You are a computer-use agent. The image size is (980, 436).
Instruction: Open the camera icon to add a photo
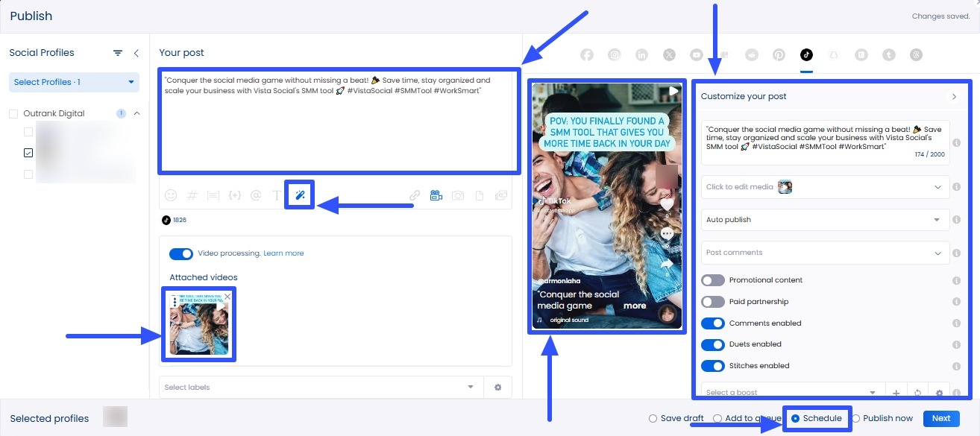(x=457, y=195)
